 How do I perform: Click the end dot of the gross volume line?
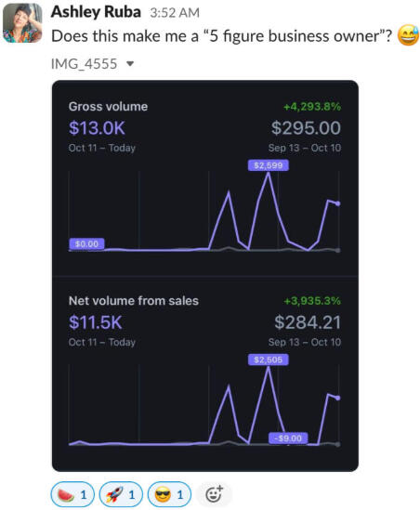(x=337, y=203)
